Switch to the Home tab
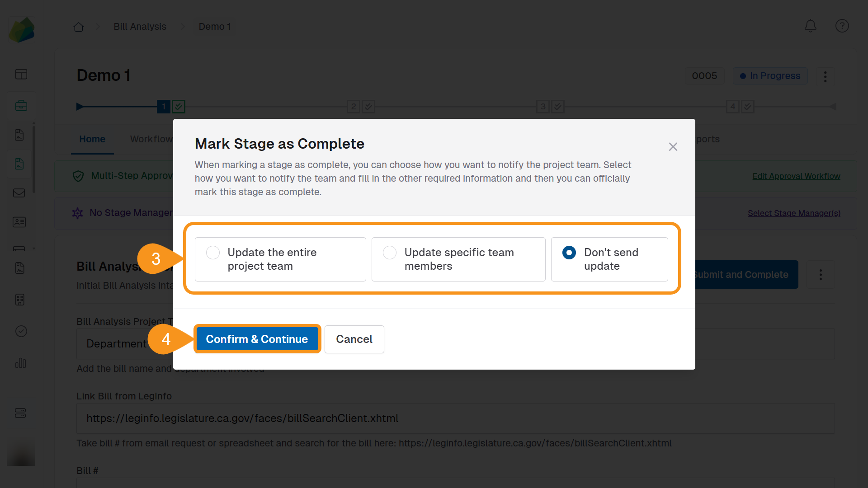Image resolution: width=868 pixels, height=488 pixels. coord(92,139)
